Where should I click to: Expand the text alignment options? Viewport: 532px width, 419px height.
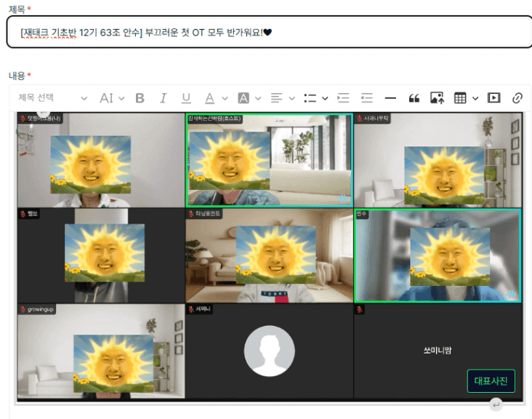282,98
